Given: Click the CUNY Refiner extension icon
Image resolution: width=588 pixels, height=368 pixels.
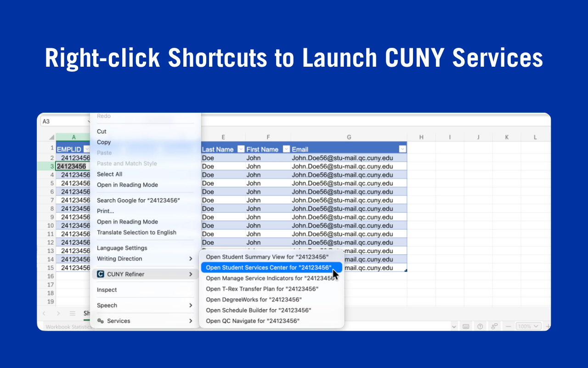Looking at the screenshot, I should coord(101,274).
